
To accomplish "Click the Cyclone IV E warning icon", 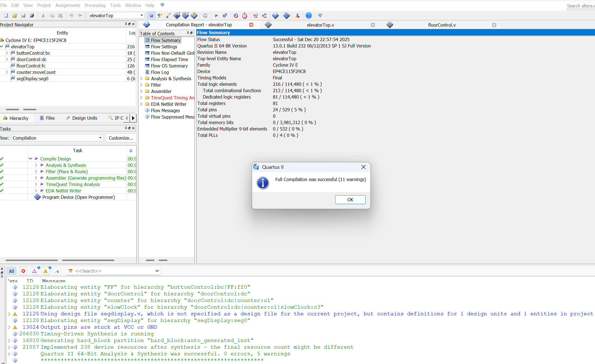I will click(2, 40).
